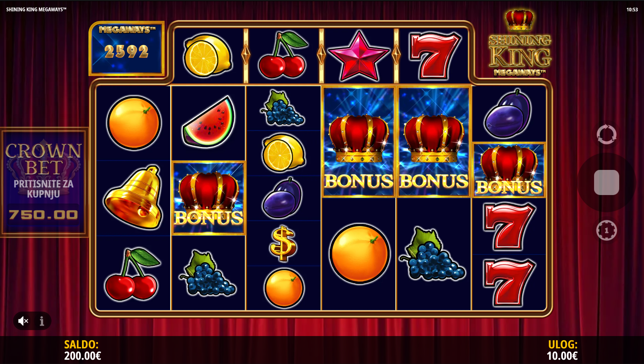Unmute the game sound speaker icon
The image size is (644, 364).
click(x=23, y=321)
